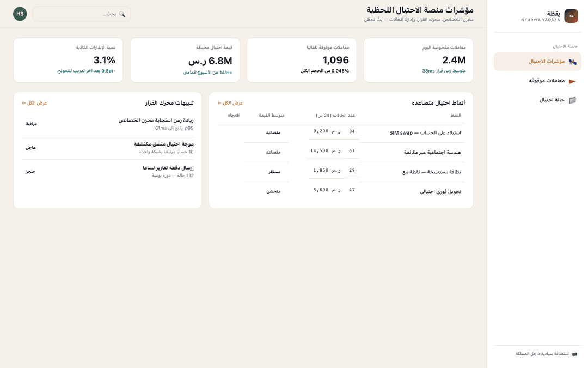The image size is (588, 368).
Task: Click عرض الكل in أنماط احتيال متصاعدة
Action: click(x=230, y=103)
